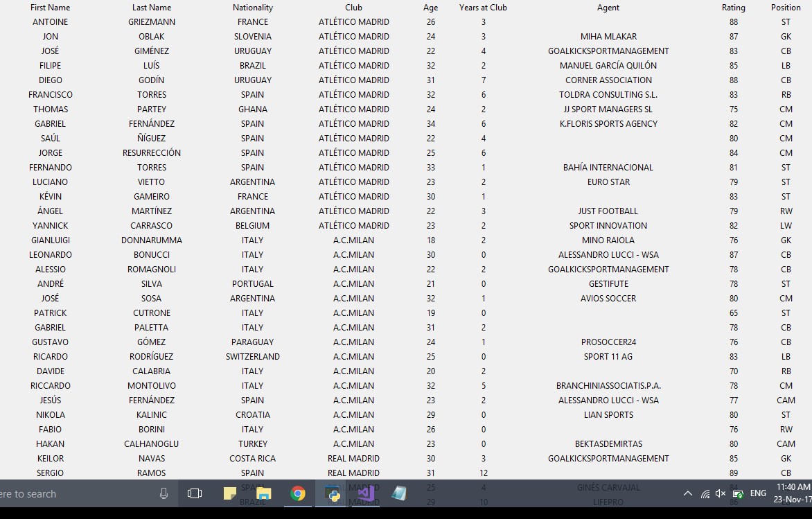
Task: Click the Wi-Fi network icon in tray
Action: click(x=704, y=493)
